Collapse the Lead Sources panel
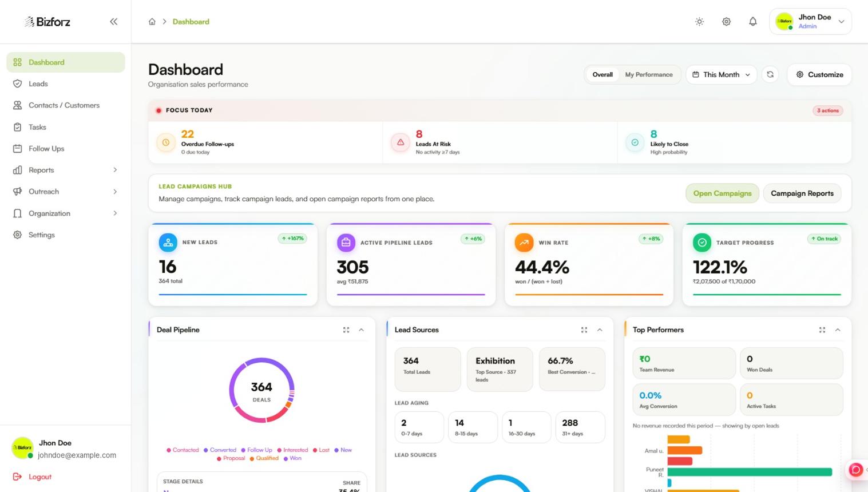This screenshot has height=492, width=868. tap(600, 330)
